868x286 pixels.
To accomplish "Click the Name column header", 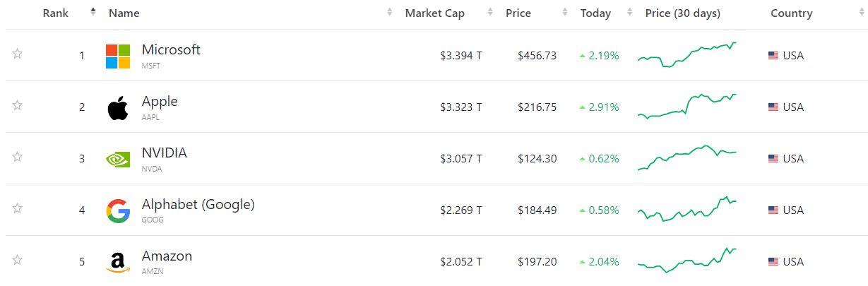I will (x=124, y=13).
